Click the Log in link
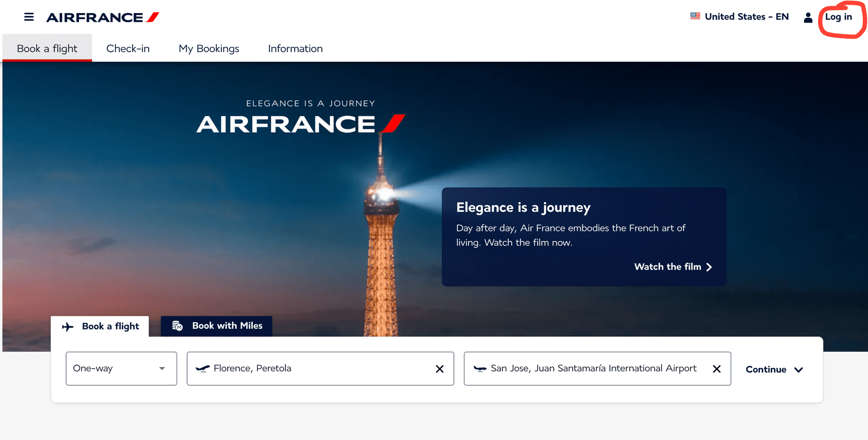Image resolution: width=868 pixels, height=440 pixels. pos(838,17)
